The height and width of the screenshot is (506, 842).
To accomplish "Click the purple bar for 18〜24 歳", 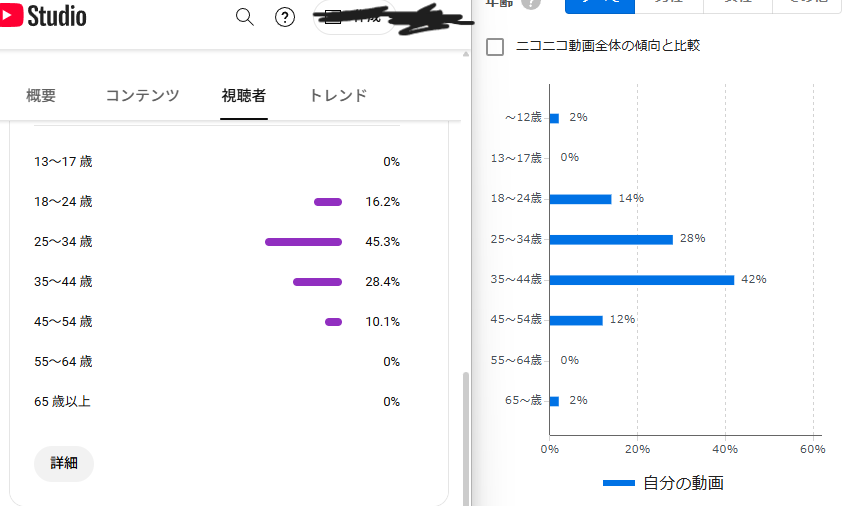I will tap(328, 202).
